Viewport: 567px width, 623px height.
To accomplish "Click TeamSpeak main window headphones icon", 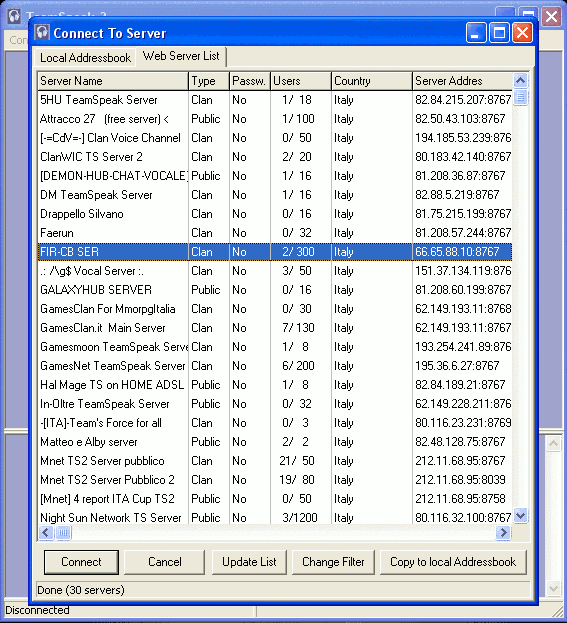I will tap(14, 16).
